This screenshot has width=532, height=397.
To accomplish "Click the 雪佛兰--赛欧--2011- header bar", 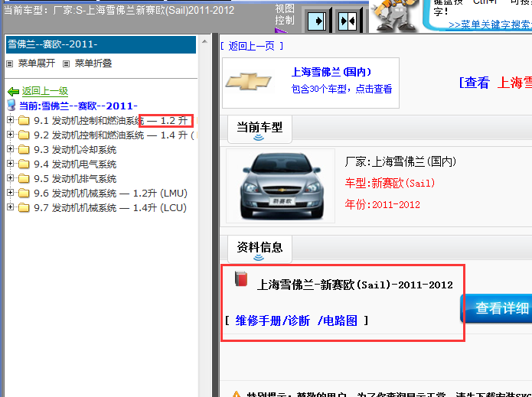I will (101, 44).
